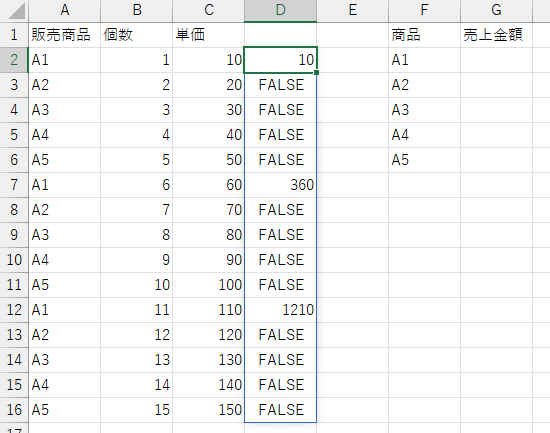This screenshot has height=433, width=550.
Task: Click the fill handle on cell D2
Action: pos(316,72)
